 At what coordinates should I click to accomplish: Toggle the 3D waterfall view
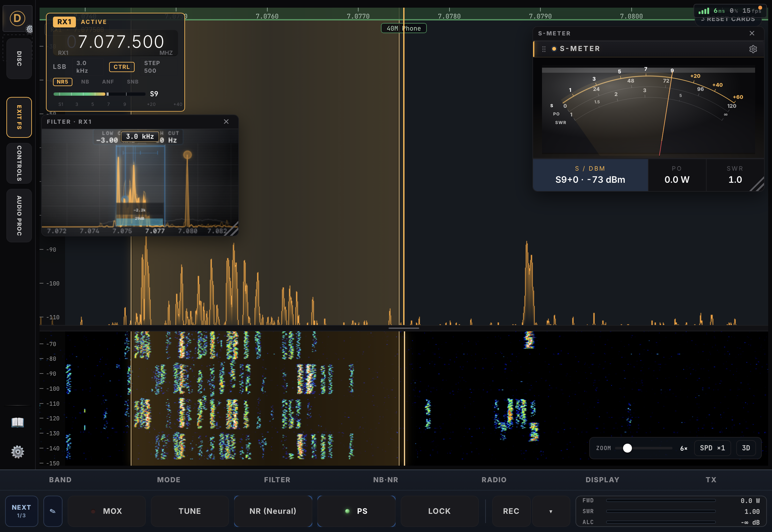(x=746, y=448)
